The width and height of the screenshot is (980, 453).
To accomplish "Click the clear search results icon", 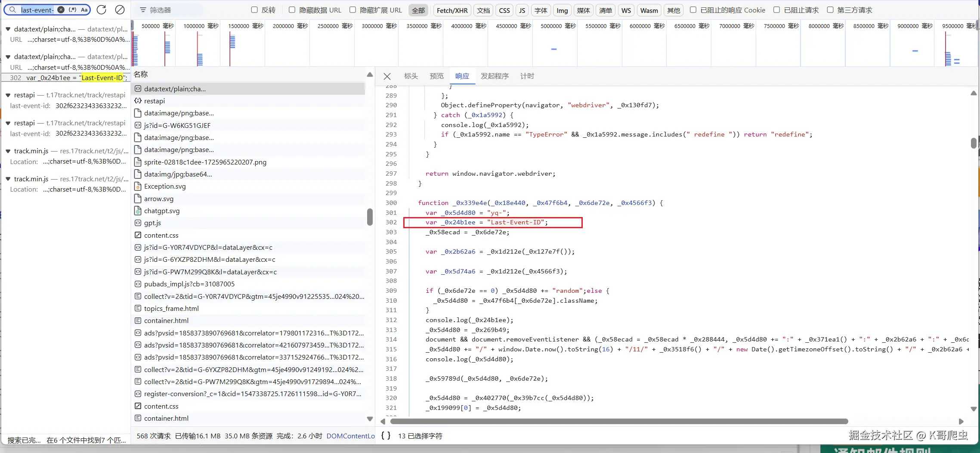I will [120, 9].
